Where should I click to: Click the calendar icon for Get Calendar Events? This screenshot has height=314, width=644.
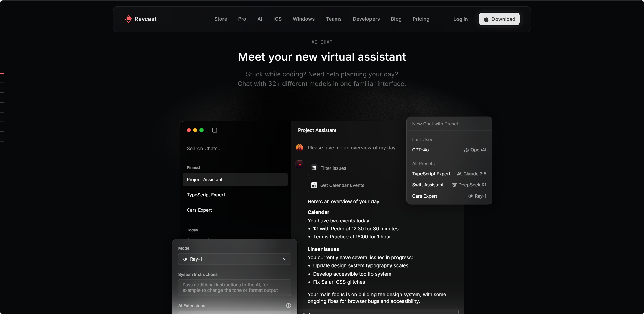[314, 185]
